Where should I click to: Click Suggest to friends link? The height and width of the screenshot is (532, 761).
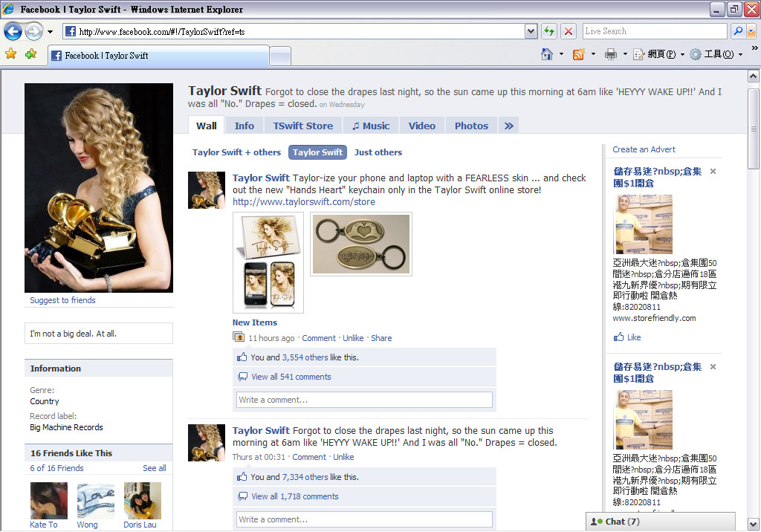click(62, 300)
